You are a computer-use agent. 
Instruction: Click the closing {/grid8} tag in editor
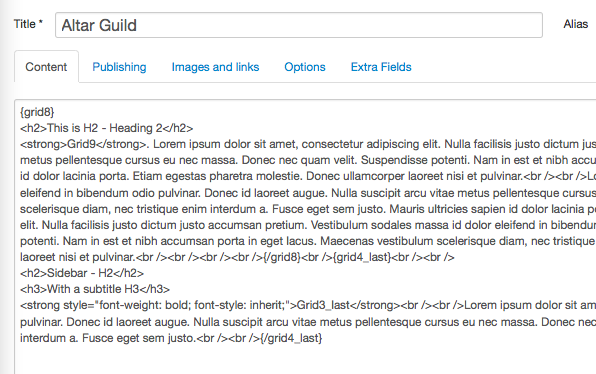coord(281,257)
